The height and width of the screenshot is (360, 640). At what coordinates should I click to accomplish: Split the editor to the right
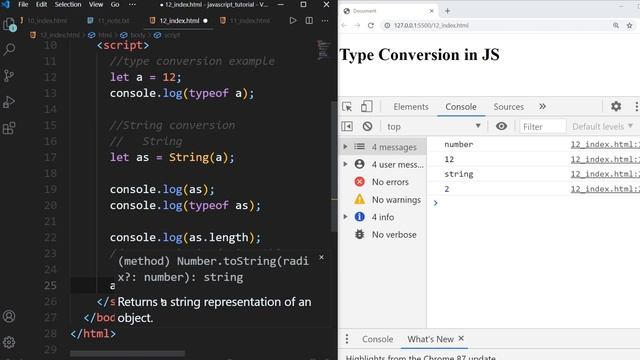coord(309,20)
